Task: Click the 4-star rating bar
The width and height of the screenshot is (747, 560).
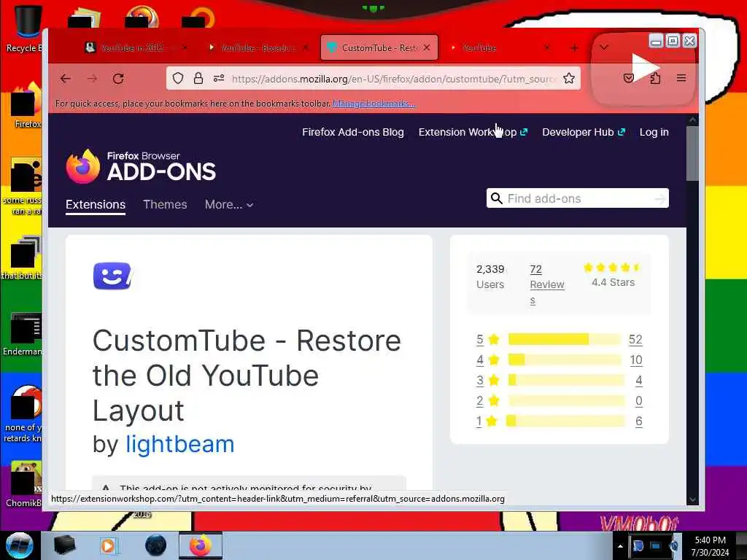Action: (x=565, y=360)
